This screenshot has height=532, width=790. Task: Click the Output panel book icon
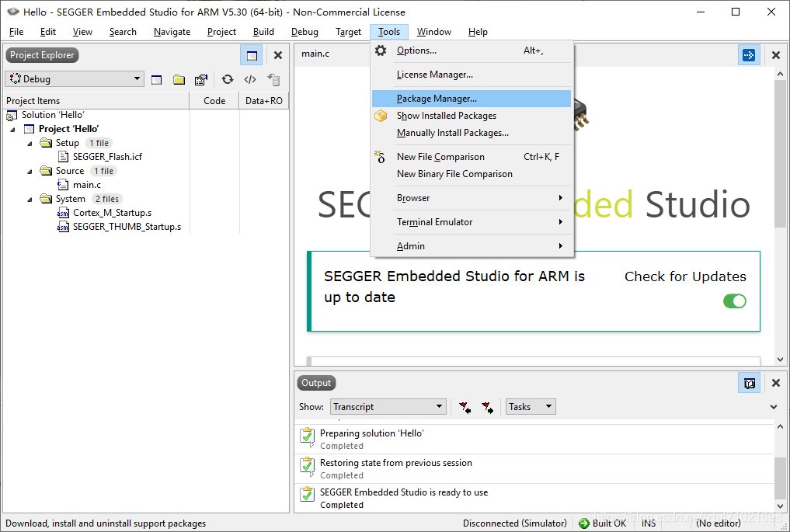pos(749,384)
